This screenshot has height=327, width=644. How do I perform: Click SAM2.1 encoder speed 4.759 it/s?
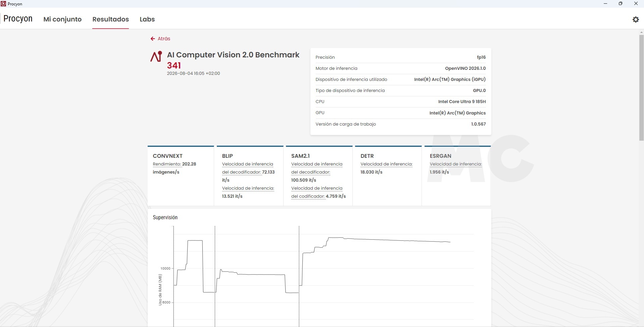tap(336, 196)
